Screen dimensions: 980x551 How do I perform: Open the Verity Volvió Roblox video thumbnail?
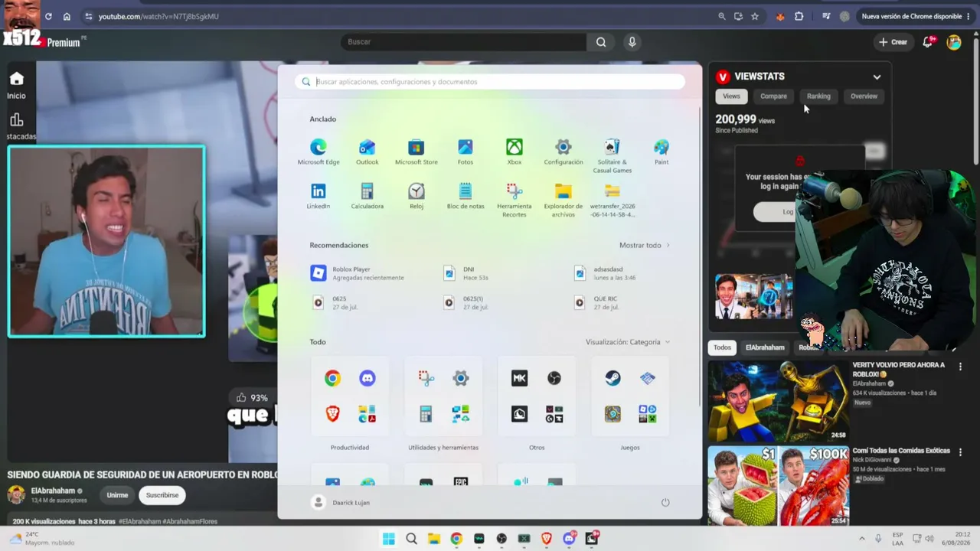coord(779,401)
